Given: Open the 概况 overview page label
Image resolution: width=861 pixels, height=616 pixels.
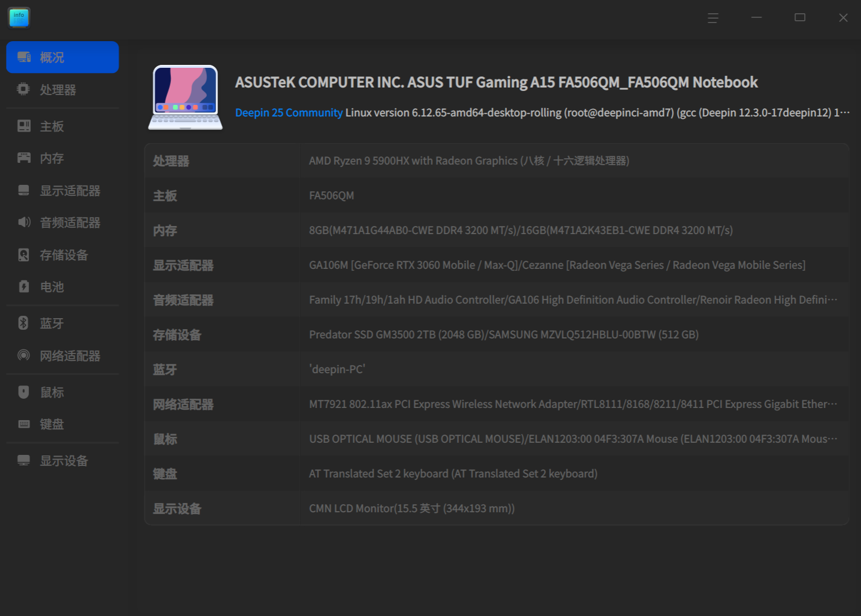Looking at the screenshot, I should 52,57.
